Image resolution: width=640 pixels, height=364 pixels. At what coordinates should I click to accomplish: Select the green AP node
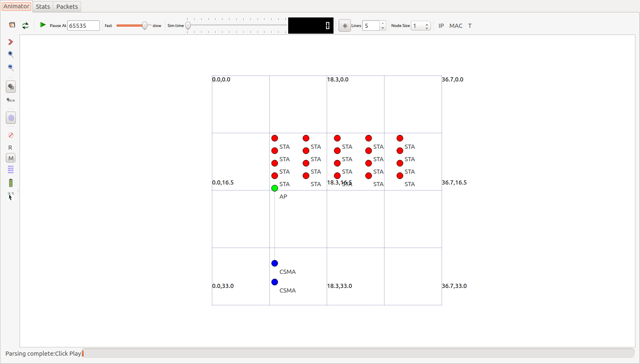274,188
